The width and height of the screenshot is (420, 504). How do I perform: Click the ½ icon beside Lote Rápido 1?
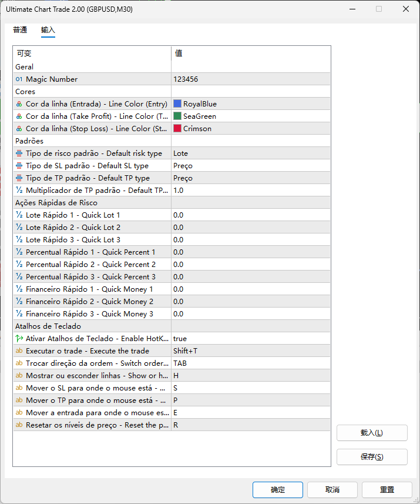point(19,215)
